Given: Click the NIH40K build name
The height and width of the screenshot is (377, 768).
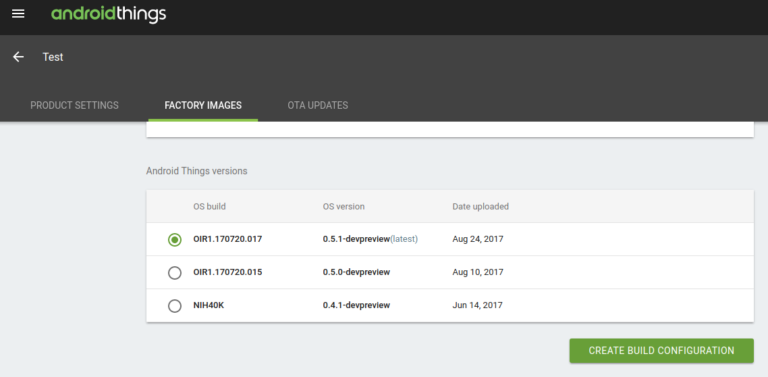Looking at the screenshot, I should pos(209,306).
